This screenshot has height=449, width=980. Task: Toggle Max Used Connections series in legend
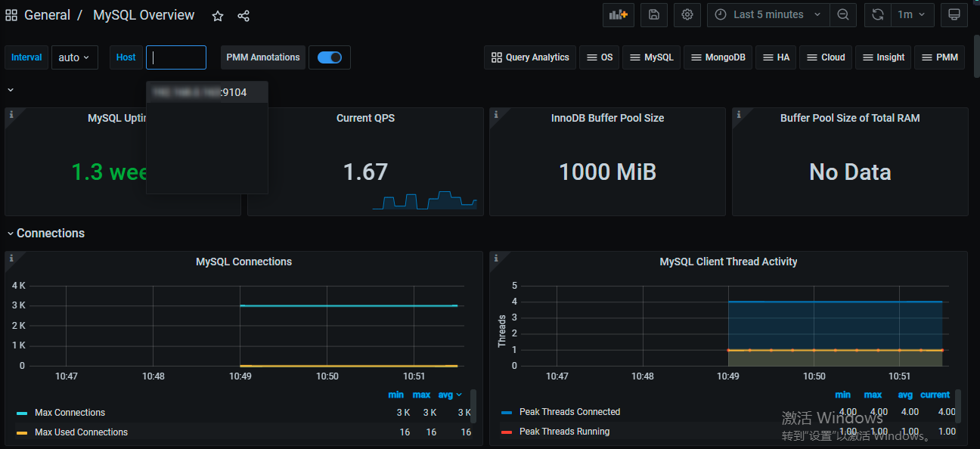coord(81,432)
